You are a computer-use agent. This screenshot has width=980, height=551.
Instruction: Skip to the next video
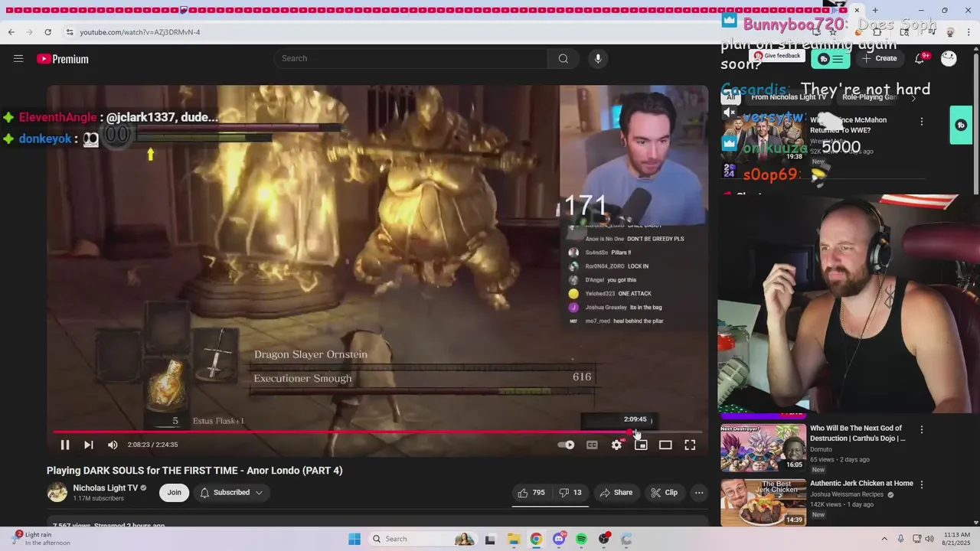pos(89,445)
